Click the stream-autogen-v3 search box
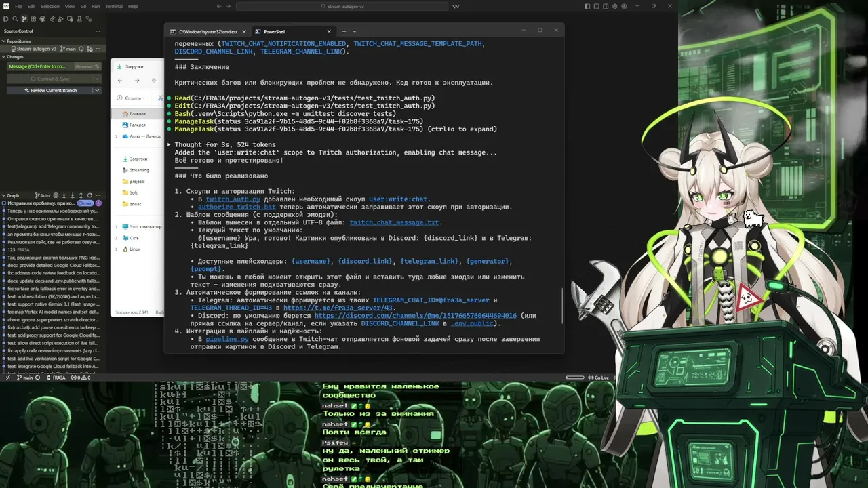 coord(342,6)
